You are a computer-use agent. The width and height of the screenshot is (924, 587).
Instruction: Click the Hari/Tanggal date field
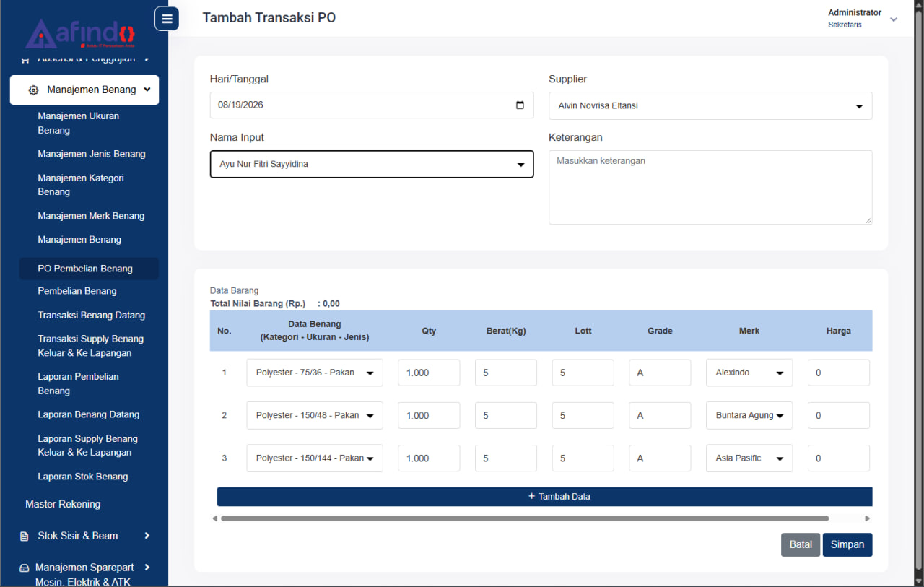pyautogui.click(x=372, y=105)
